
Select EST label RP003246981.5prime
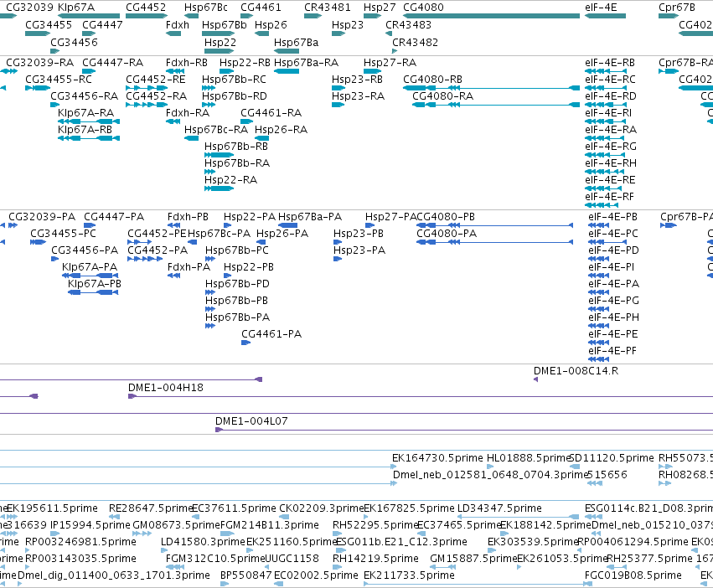click(80, 542)
